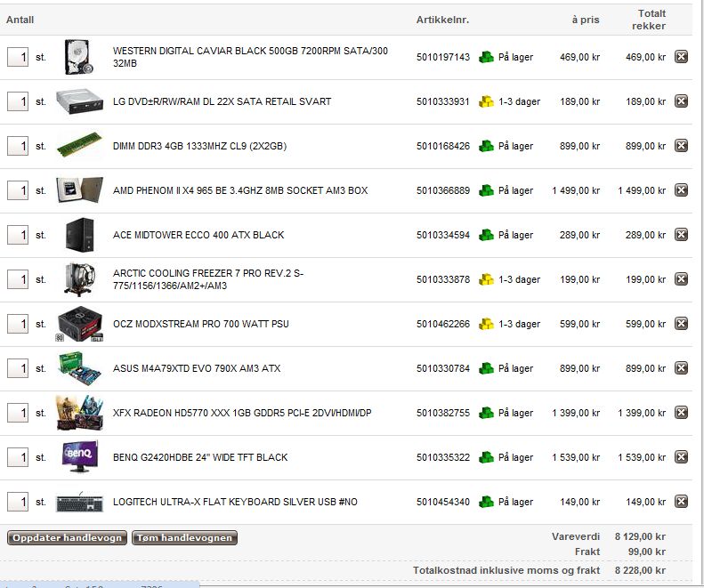Click stock icon for XFX Radeon row
The height and width of the screenshot is (588, 704).
pyautogui.click(x=486, y=413)
